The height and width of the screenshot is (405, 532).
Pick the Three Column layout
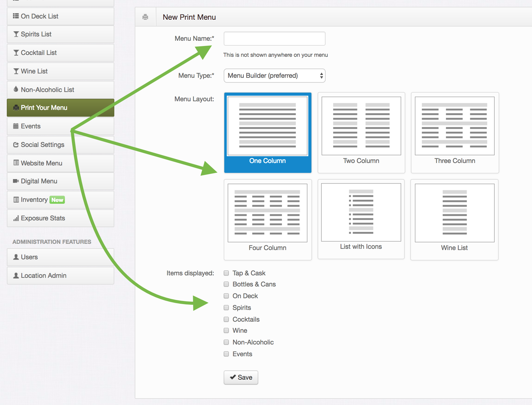[455, 133]
